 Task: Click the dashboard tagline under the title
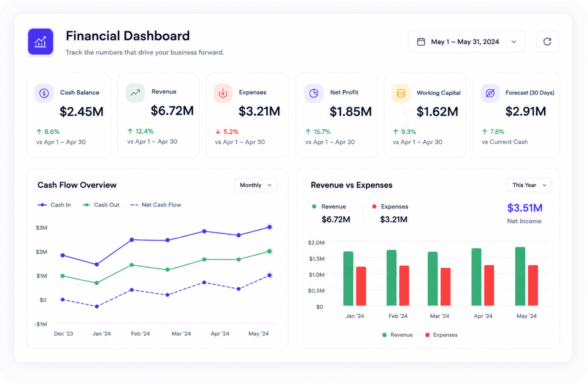[x=145, y=53]
